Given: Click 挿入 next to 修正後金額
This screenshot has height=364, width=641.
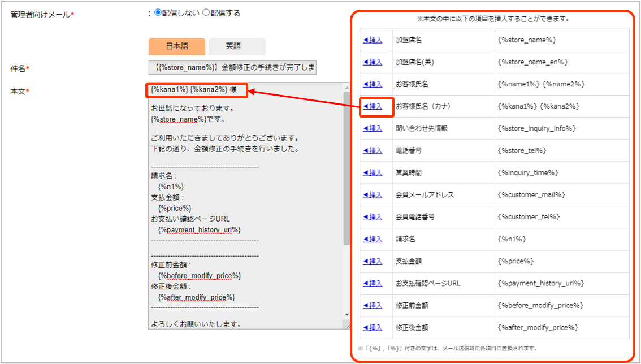Looking at the screenshot, I should pyautogui.click(x=373, y=328).
